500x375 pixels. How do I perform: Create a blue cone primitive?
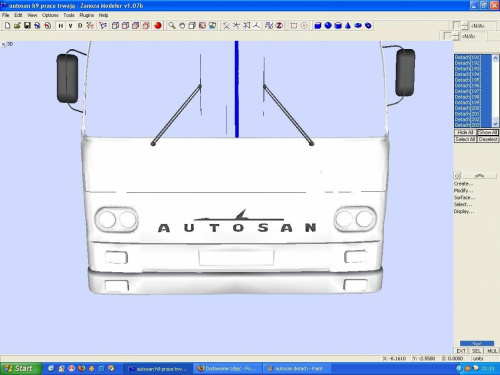[x=348, y=26]
